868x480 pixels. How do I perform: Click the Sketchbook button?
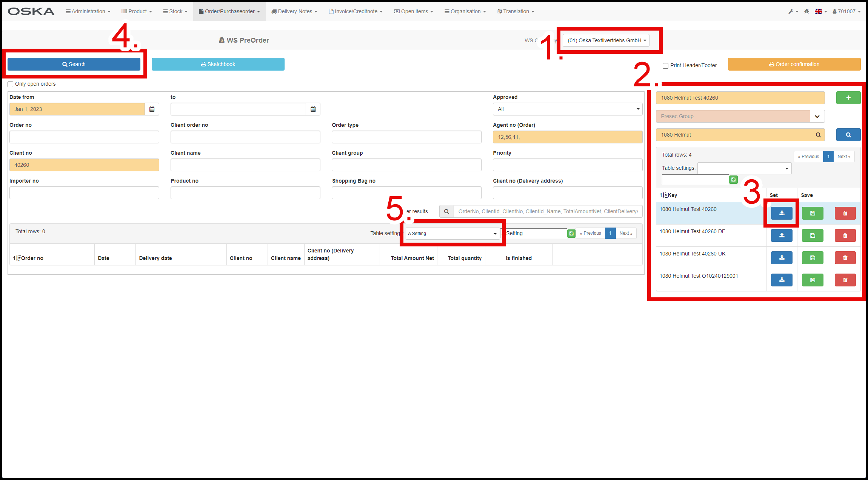(x=218, y=64)
